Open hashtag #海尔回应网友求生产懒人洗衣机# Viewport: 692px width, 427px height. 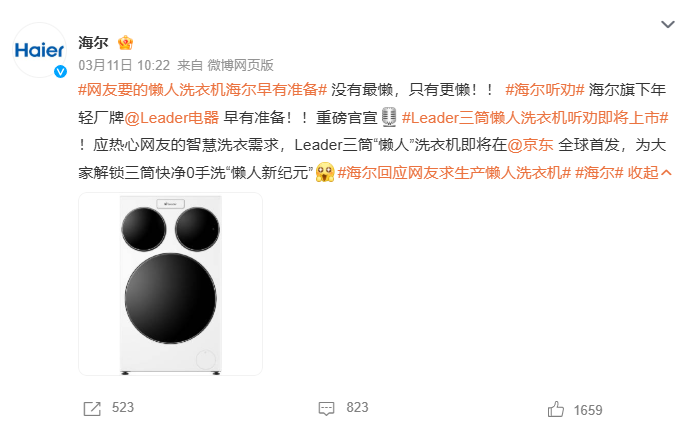pos(454,172)
